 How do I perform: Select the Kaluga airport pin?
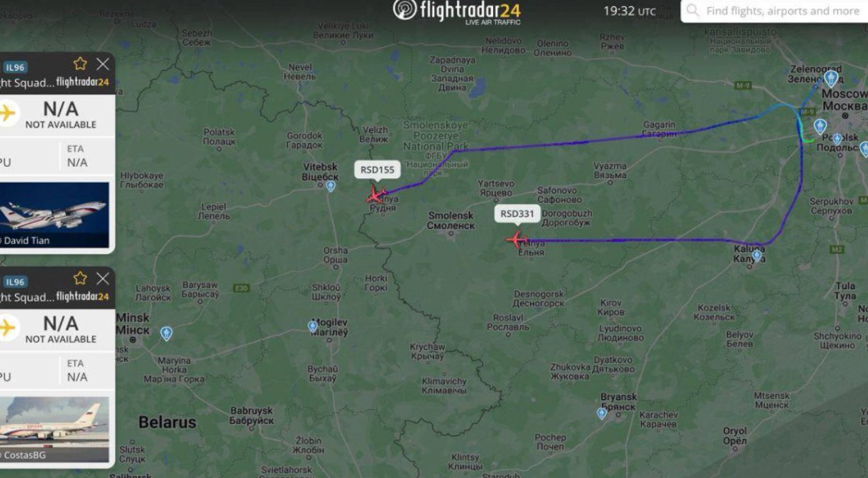[x=756, y=256]
